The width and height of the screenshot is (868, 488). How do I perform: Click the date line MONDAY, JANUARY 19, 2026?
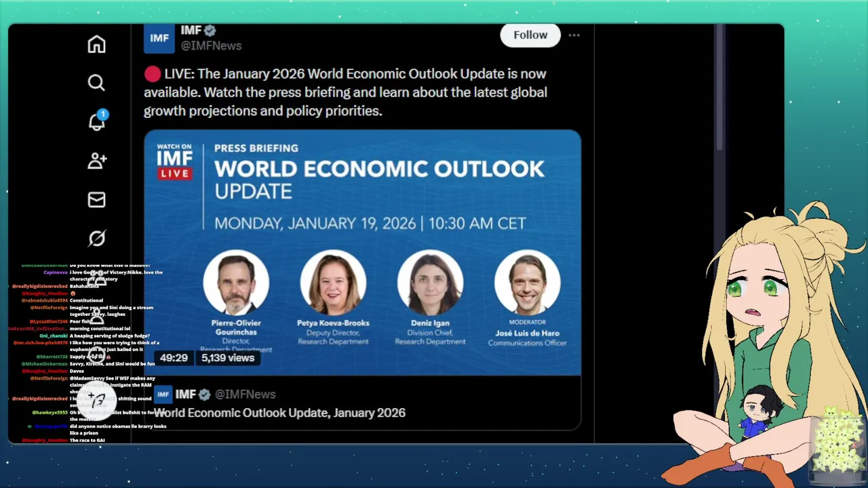370,223
